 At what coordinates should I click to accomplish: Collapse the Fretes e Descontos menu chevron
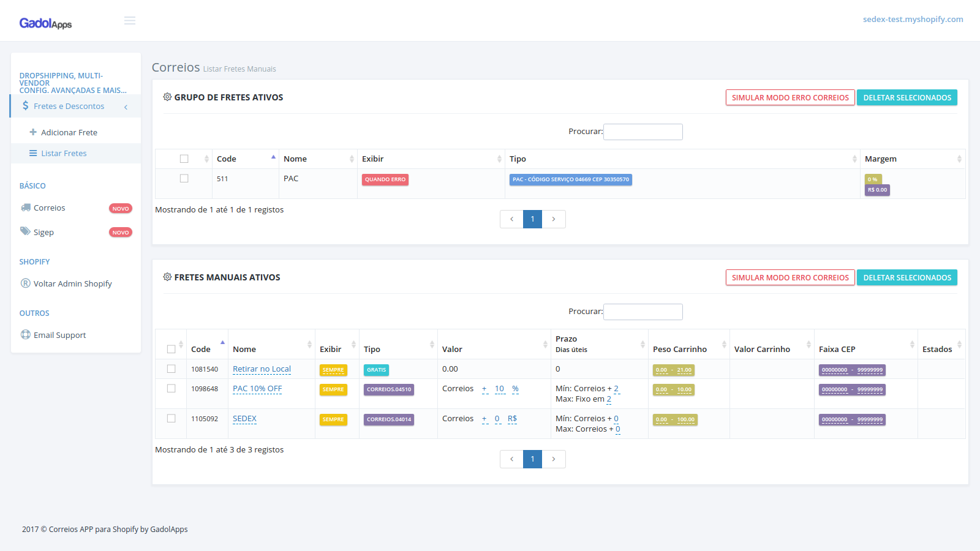[126, 107]
